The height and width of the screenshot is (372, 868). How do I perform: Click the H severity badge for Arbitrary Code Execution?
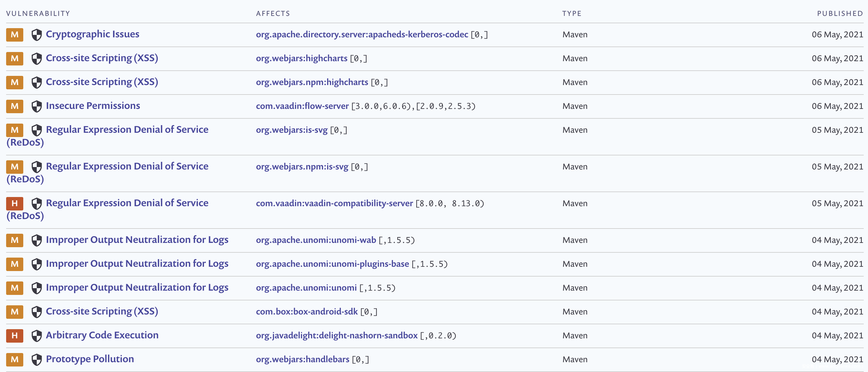coord(14,336)
